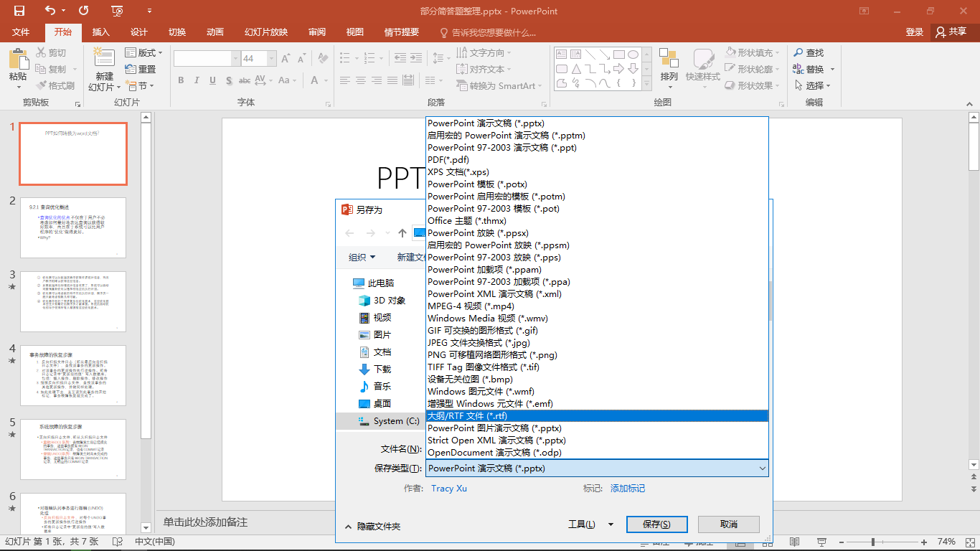This screenshot has height=551, width=980.
Task: Select PDF(*.pdf) file type option
Action: pyautogui.click(x=597, y=159)
